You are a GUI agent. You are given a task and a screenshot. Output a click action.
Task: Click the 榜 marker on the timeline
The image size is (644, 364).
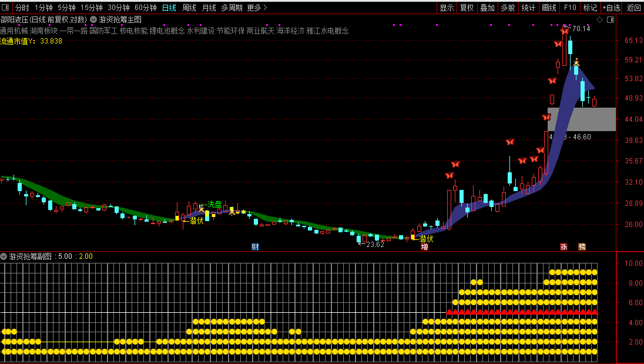click(x=582, y=246)
